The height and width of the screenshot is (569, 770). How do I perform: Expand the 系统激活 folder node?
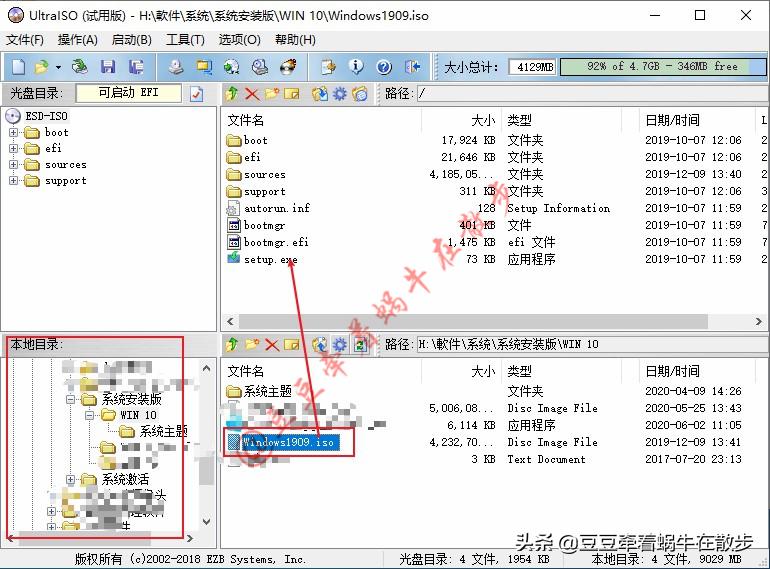(x=71, y=479)
